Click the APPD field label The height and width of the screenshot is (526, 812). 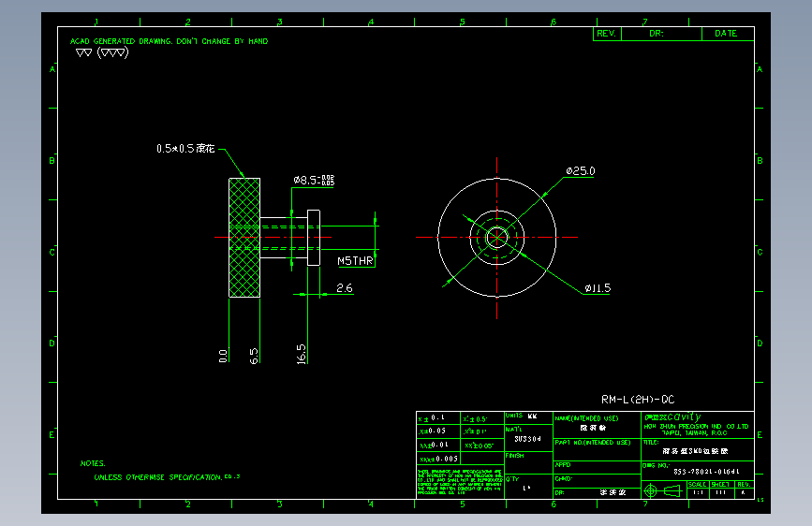[563, 465]
